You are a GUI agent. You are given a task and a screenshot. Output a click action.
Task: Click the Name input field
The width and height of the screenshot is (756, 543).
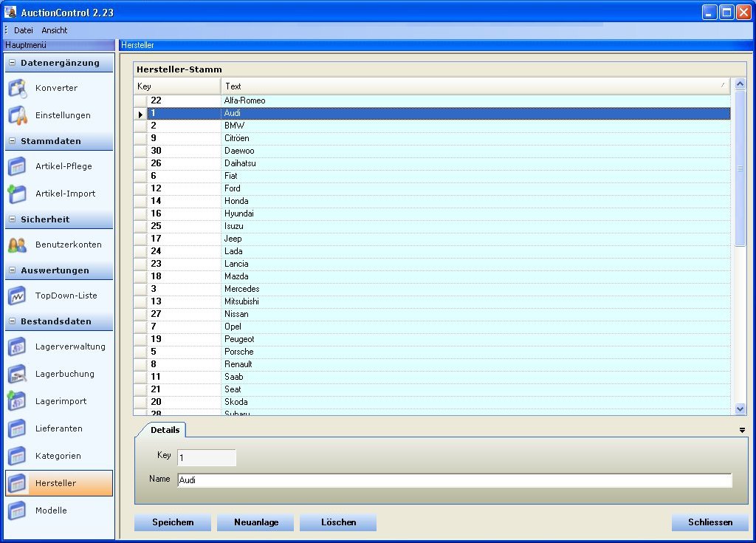[455, 480]
